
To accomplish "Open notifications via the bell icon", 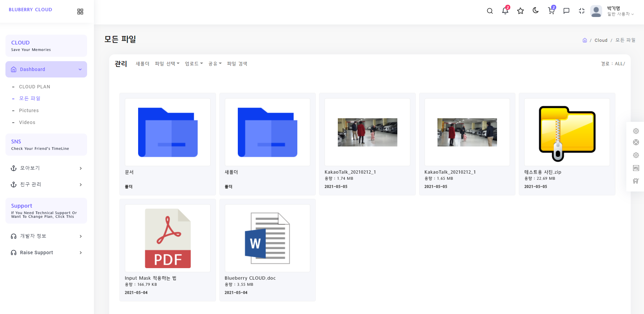I will pyautogui.click(x=505, y=11).
